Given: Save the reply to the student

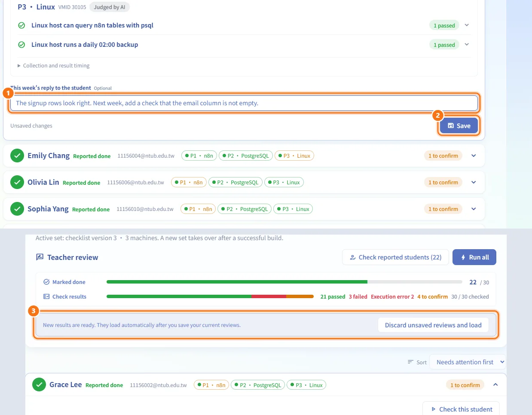Looking at the screenshot, I should [459, 126].
